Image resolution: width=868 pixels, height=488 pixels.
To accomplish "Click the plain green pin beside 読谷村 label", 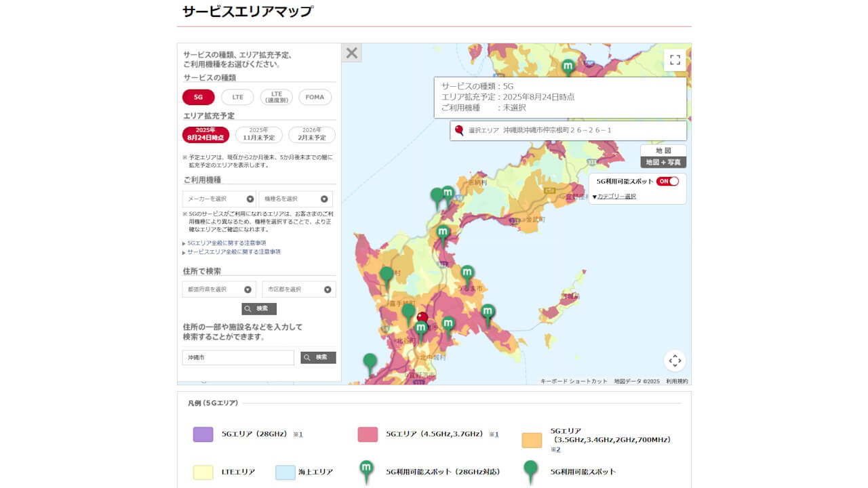I will (x=387, y=277).
